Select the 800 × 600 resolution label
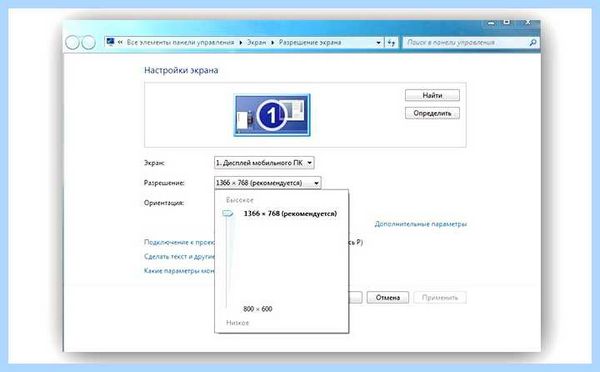Screen dimensions: 600x372 point(258,309)
